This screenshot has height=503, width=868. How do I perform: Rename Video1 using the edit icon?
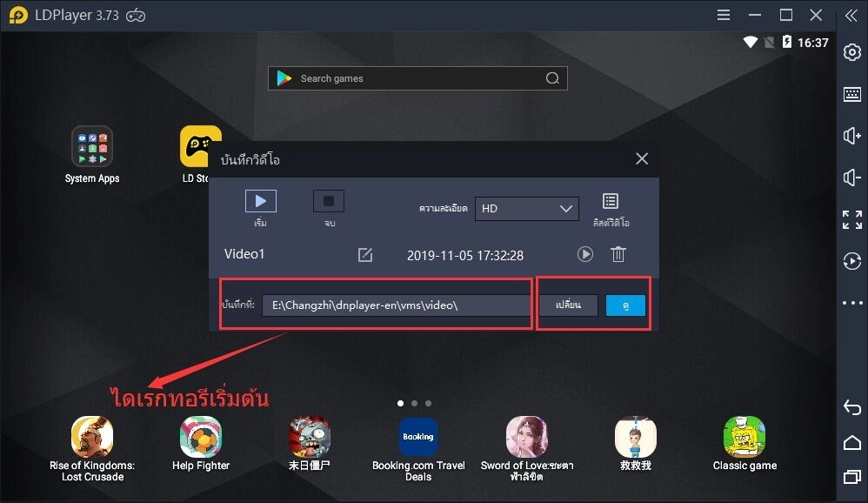(364, 255)
